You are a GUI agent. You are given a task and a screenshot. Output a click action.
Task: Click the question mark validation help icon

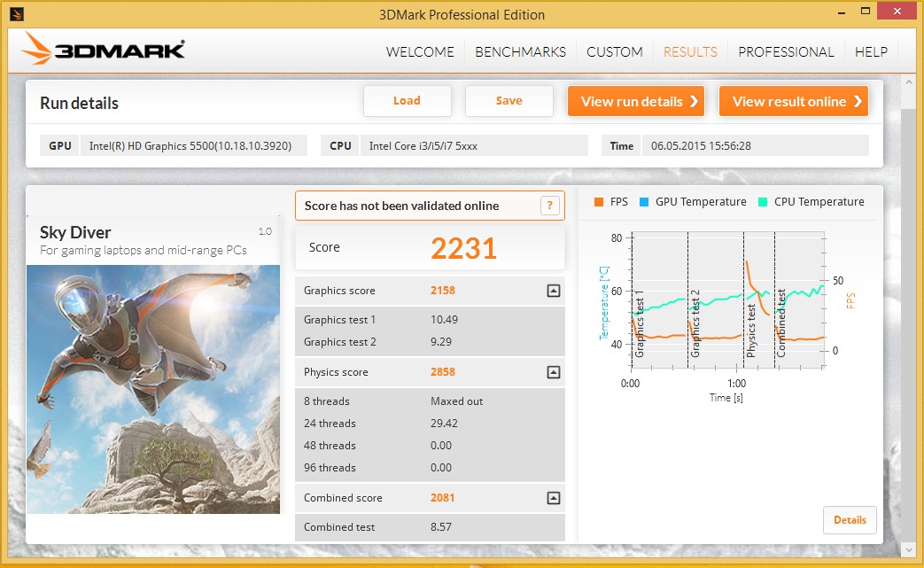tap(550, 206)
